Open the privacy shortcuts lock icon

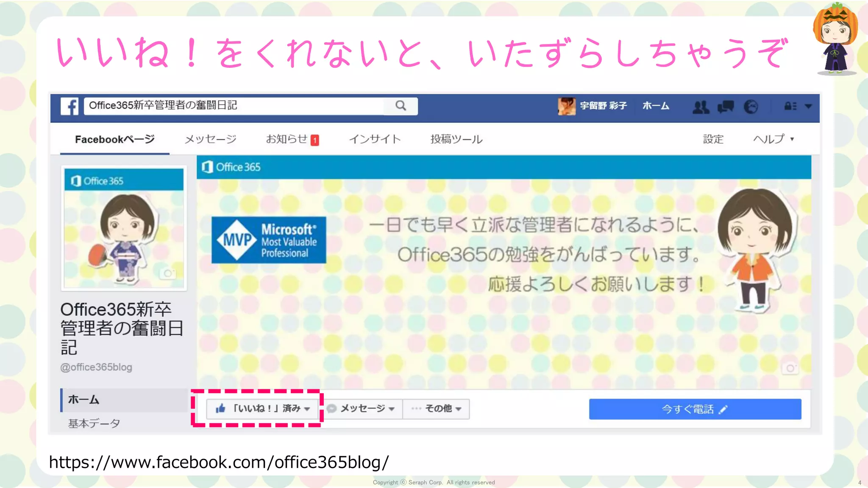(790, 106)
